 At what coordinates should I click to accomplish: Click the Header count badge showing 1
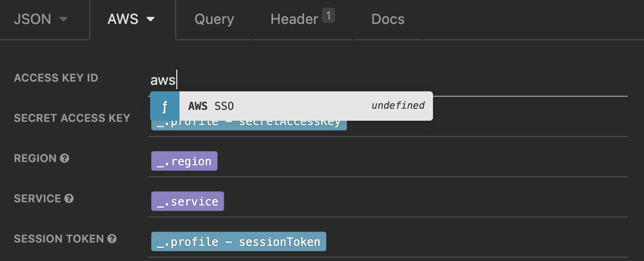tap(328, 16)
